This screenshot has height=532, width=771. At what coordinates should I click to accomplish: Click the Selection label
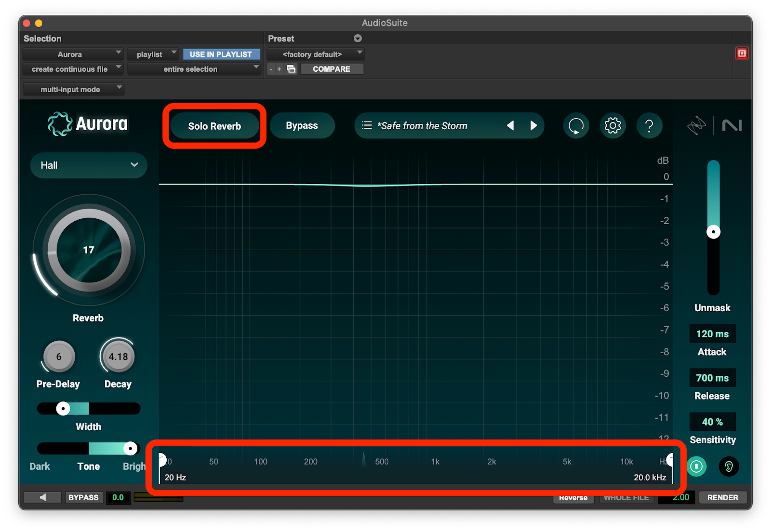pos(42,39)
